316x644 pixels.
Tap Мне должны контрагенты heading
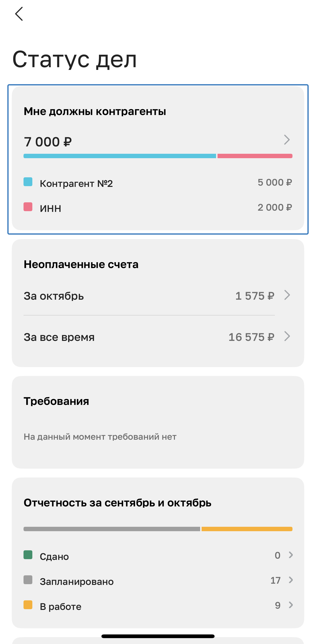95,112
